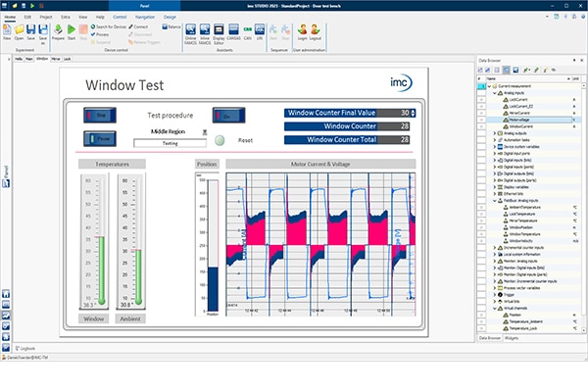This screenshot has height=392, width=588.
Task: Click the Balance icon
Action: (171, 26)
